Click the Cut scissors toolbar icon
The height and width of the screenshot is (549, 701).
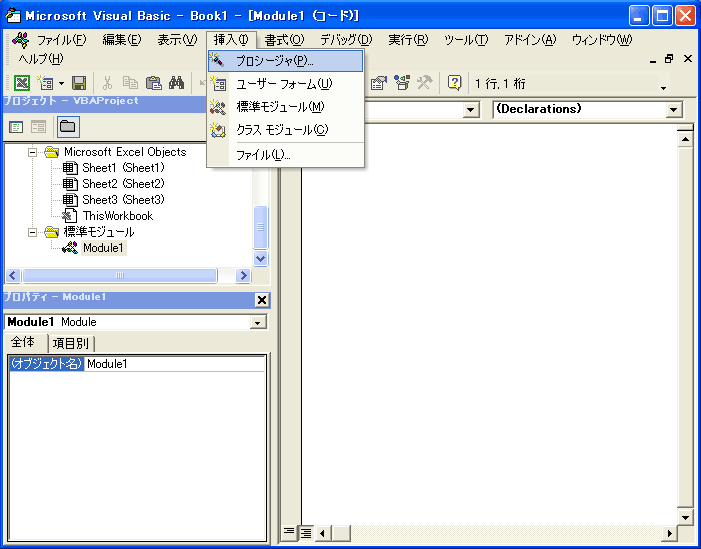pyautogui.click(x=107, y=83)
